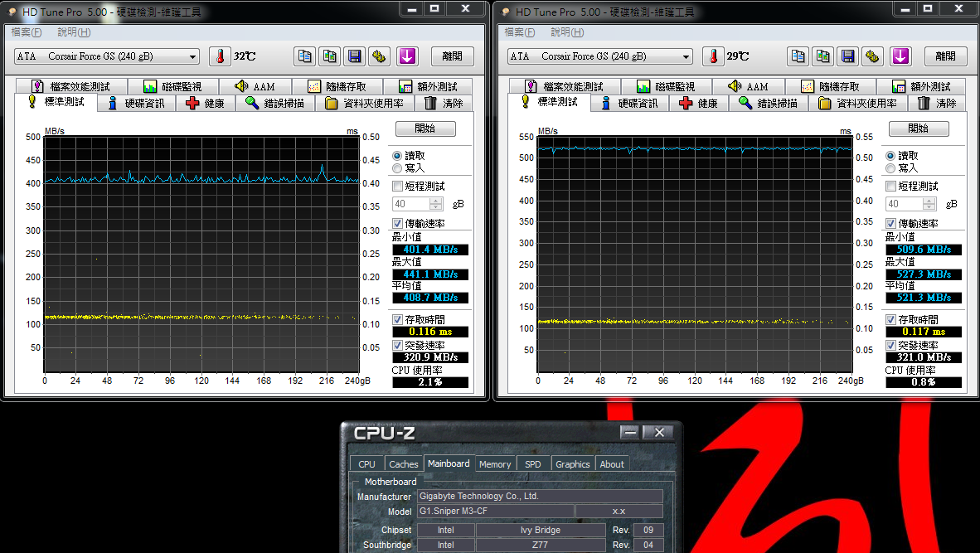Viewport: 980px width, 553px height.
Task: Open 清除 tab in left window
Action: coord(443,103)
